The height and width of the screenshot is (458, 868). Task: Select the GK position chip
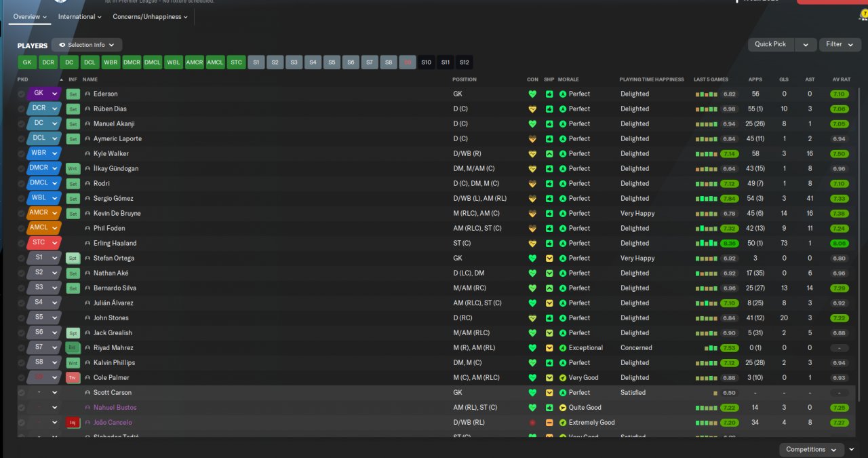click(26, 62)
